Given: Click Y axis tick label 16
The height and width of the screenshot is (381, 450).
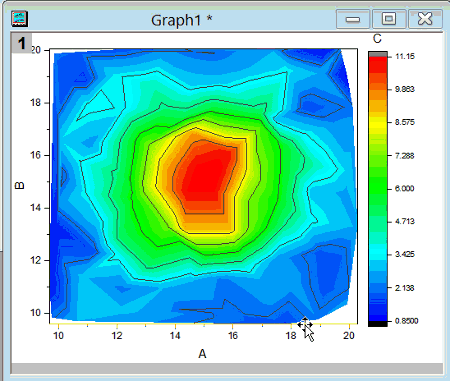Looking at the screenshot, I should (x=35, y=155).
